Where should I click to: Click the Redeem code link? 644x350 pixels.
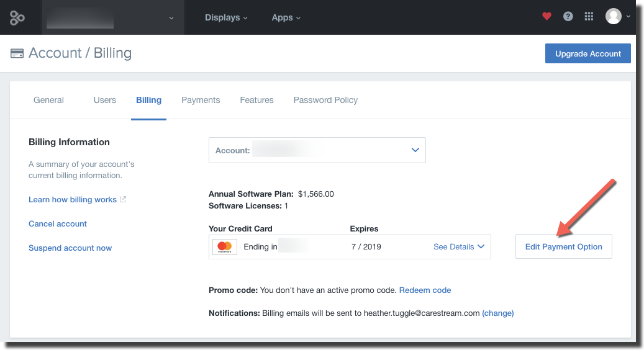click(x=425, y=290)
